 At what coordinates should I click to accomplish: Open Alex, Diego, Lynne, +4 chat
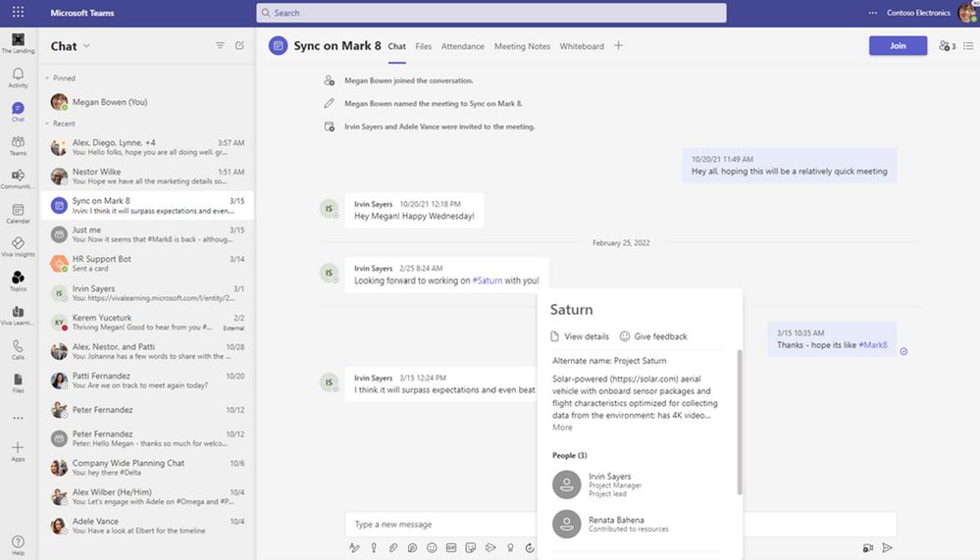coord(147,147)
